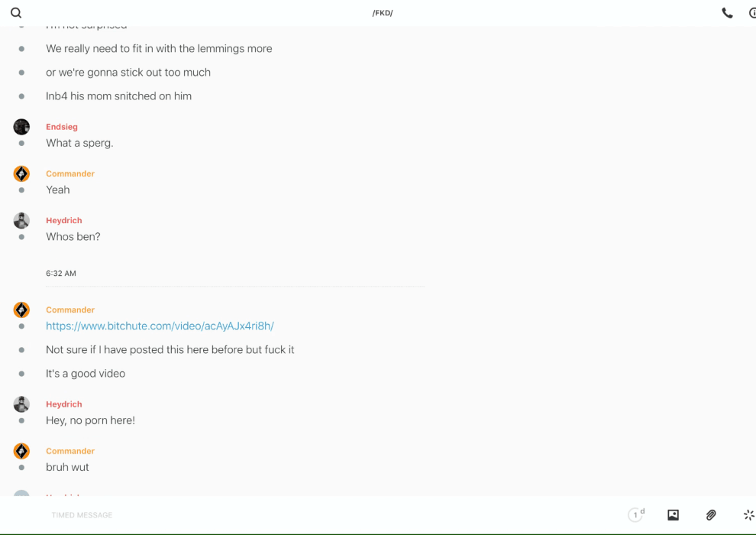Select the "It's a good video" message
This screenshot has width=756, height=535.
tap(86, 374)
